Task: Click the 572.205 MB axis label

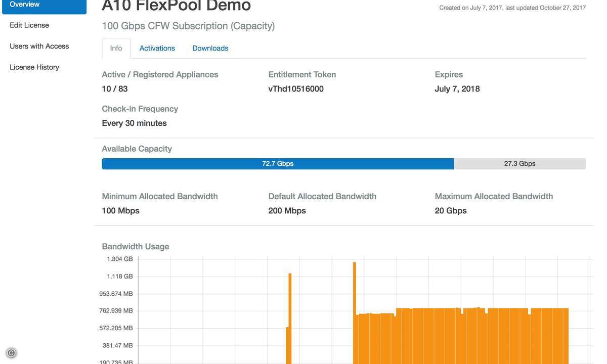Action: click(116, 328)
